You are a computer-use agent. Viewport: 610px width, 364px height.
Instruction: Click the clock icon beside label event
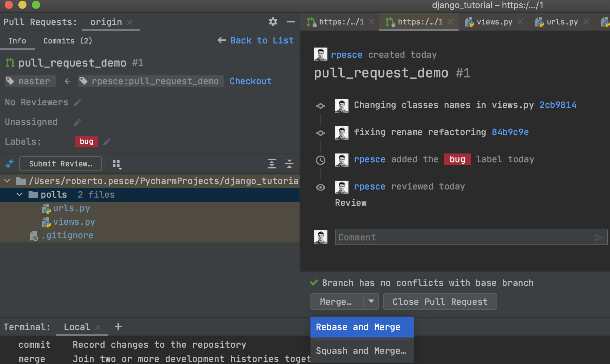[x=321, y=160]
